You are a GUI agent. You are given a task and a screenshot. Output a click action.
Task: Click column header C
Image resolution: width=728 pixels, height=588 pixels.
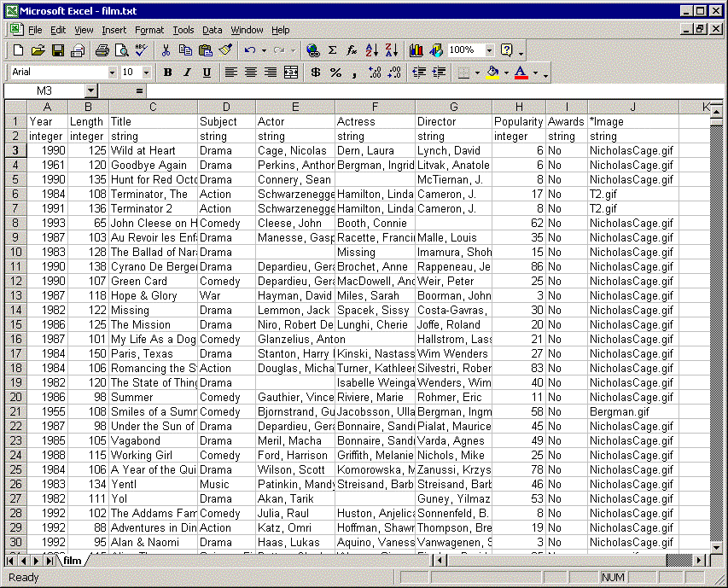[x=154, y=108]
